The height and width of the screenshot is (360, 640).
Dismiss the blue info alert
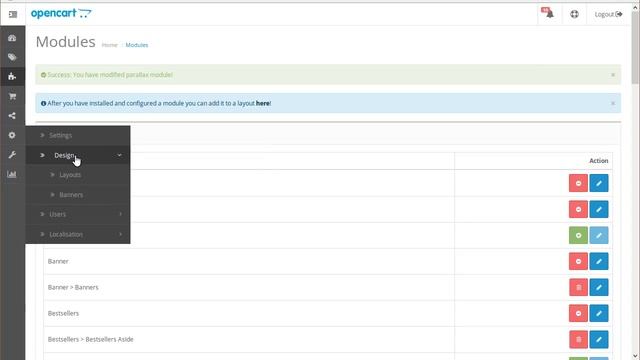point(613,103)
